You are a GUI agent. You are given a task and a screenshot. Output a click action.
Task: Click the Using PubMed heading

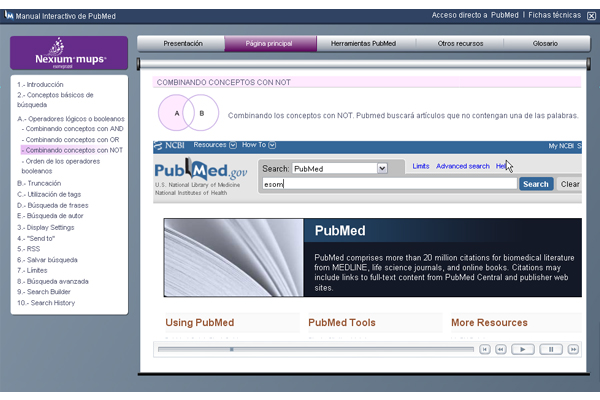coord(200,322)
